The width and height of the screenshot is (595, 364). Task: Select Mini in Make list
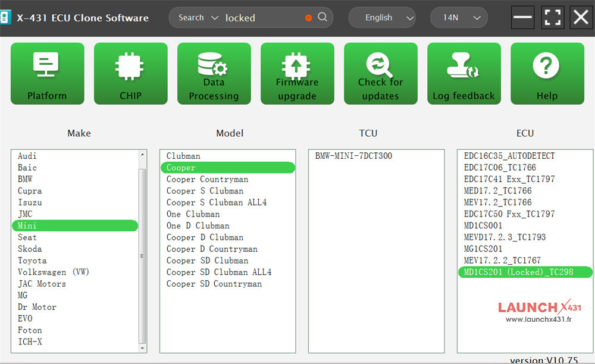coord(75,225)
